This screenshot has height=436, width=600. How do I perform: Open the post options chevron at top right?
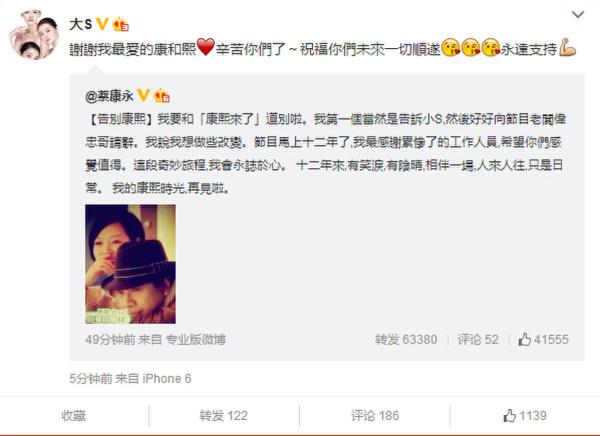(577, 15)
